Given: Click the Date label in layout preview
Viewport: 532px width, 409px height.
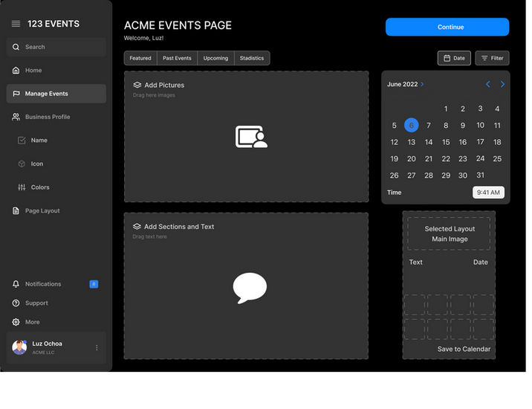Looking at the screenshot, I should point(481,262).
